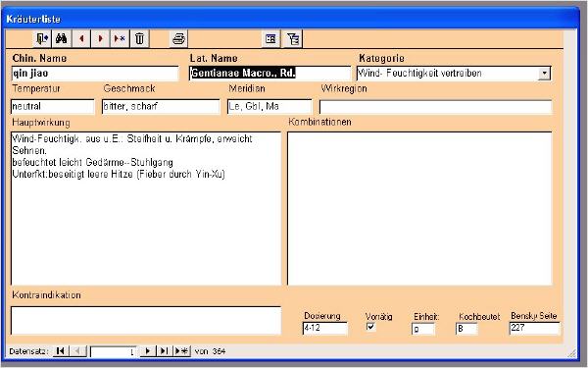Jump to first record in Datensatz navigator

pyautogui.click(x=60, y=351)
